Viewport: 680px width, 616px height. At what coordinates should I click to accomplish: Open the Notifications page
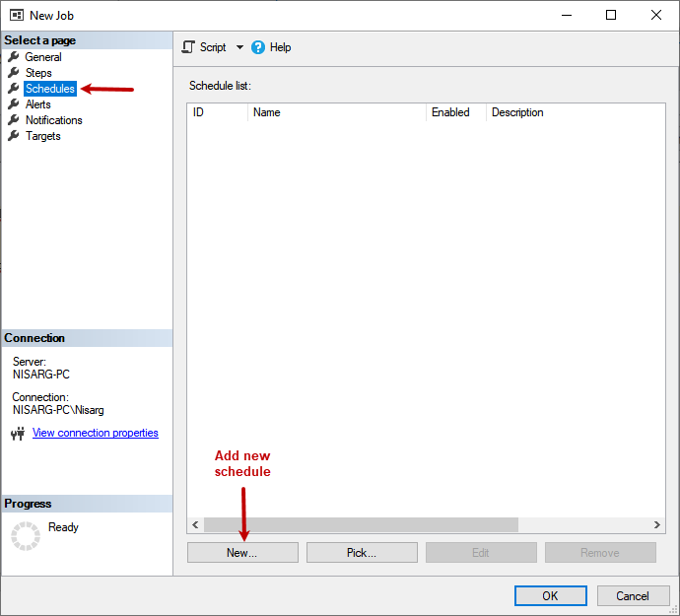(x=54, y=119)
